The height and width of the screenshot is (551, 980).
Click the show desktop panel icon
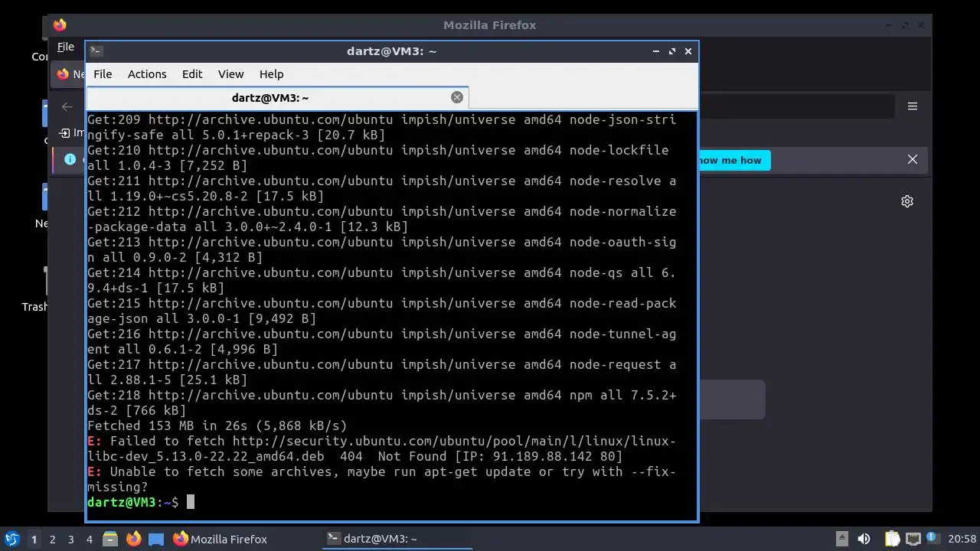coord(156,539)
